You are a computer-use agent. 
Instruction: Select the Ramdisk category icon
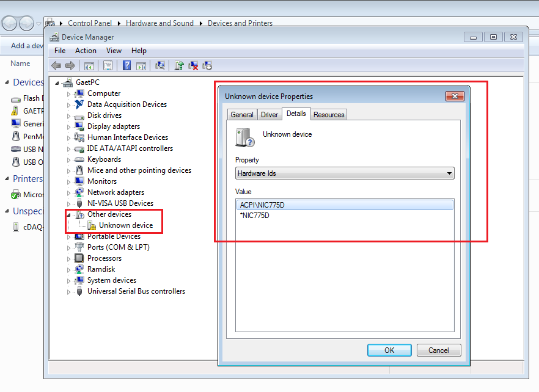[79, 269]
